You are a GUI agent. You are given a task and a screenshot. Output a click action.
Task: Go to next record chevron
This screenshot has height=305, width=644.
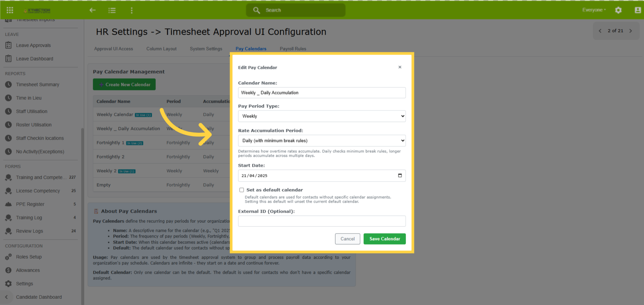coord(631,31)
